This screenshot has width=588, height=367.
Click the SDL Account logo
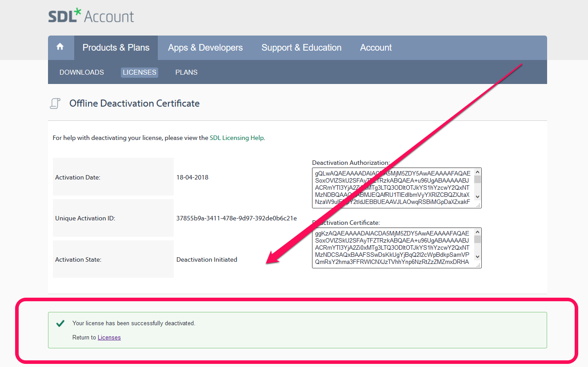91,16
